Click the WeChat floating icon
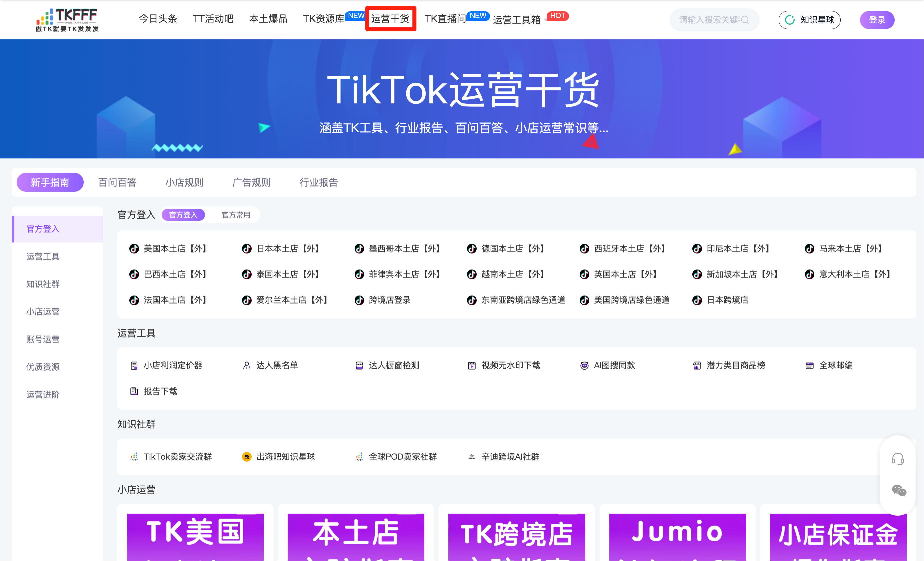The width and height of the screenshot is (924, 561). click(x=899, y=490)
